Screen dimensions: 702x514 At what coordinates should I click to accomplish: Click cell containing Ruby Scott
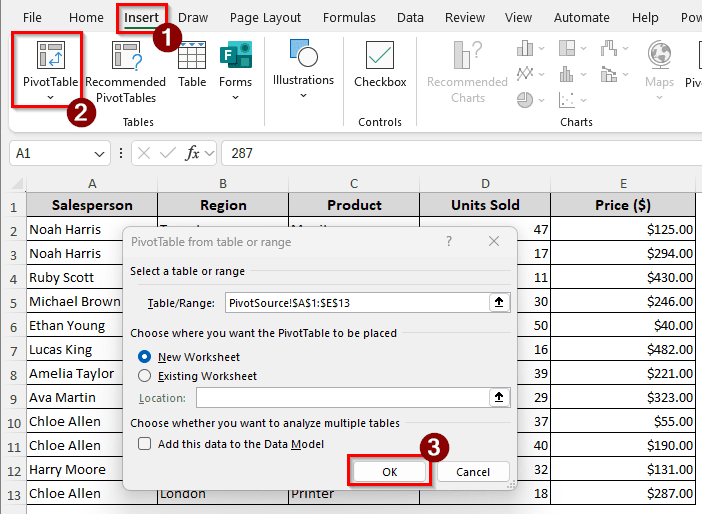click(75, 277)
